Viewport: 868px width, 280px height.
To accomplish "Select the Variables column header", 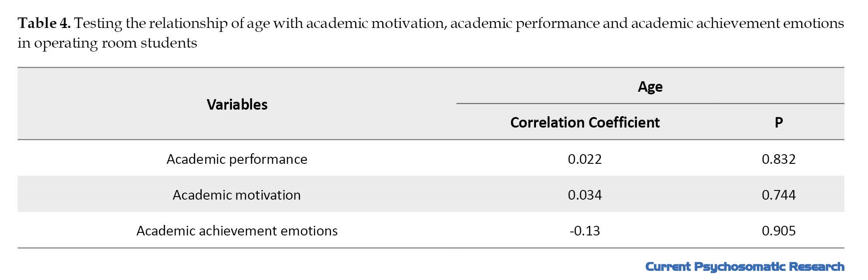I will (237, 104).
